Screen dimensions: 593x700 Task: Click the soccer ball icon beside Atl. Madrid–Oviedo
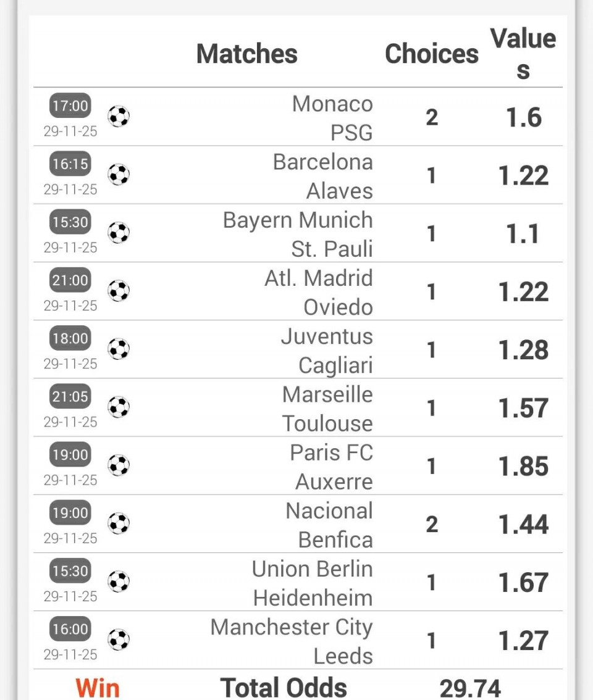(x=119, y=291)
